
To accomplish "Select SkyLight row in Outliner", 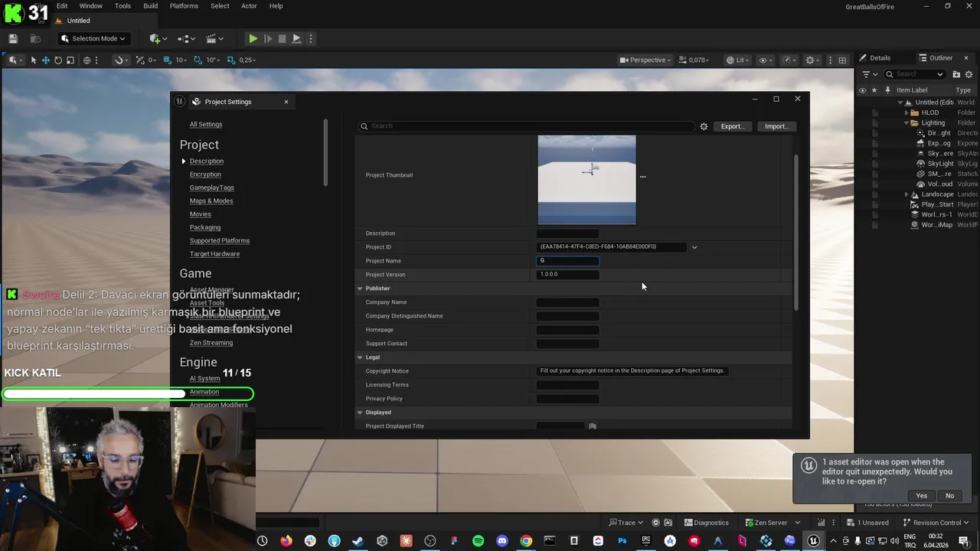I will point(916,164).
